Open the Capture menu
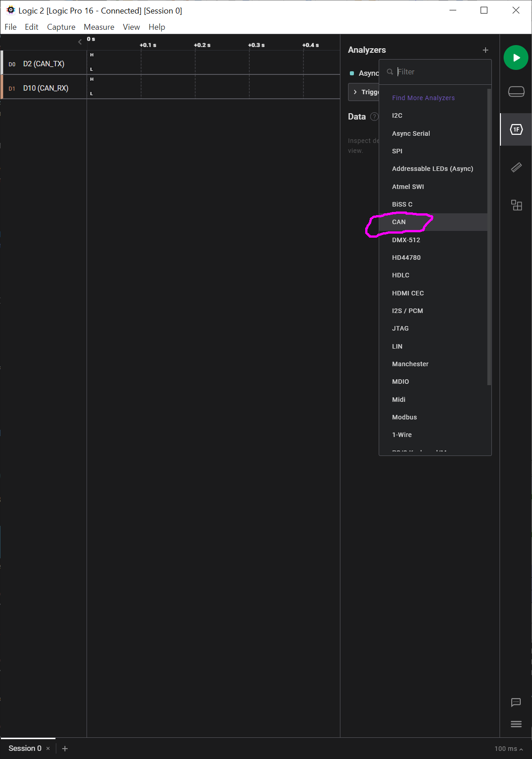The height and width of the screenshot is (759, 532). (61, 27)
